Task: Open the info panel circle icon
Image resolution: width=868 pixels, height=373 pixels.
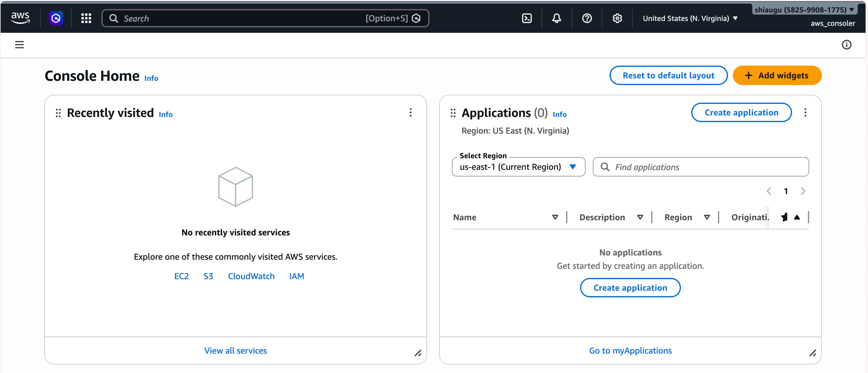Action: pos(846,44)
